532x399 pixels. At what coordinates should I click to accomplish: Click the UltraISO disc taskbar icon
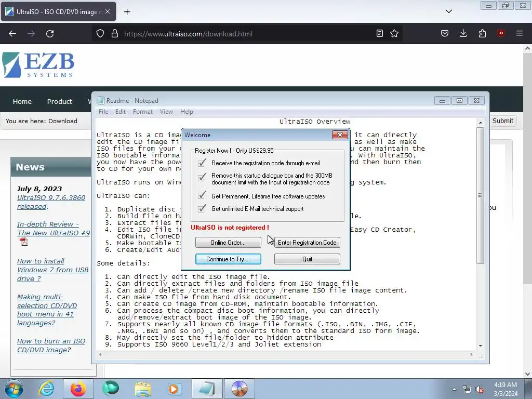pos(239,389)
